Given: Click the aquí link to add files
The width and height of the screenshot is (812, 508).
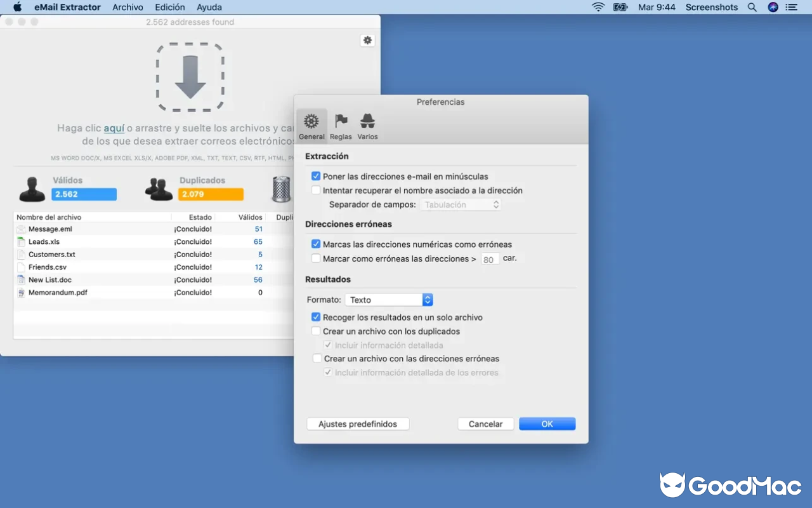Looking at the screenshot, I should pyautogui.click(x=114, y=128).
